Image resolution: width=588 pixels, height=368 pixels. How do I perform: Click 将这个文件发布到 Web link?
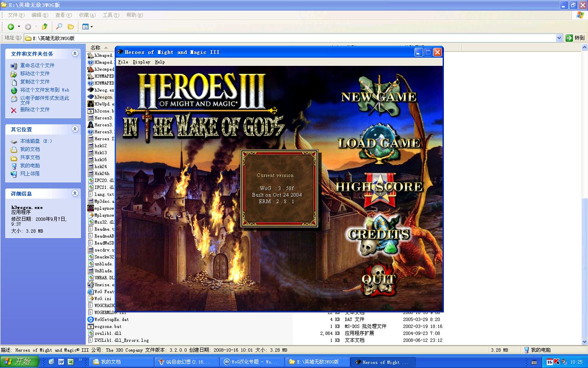(45, 90)
